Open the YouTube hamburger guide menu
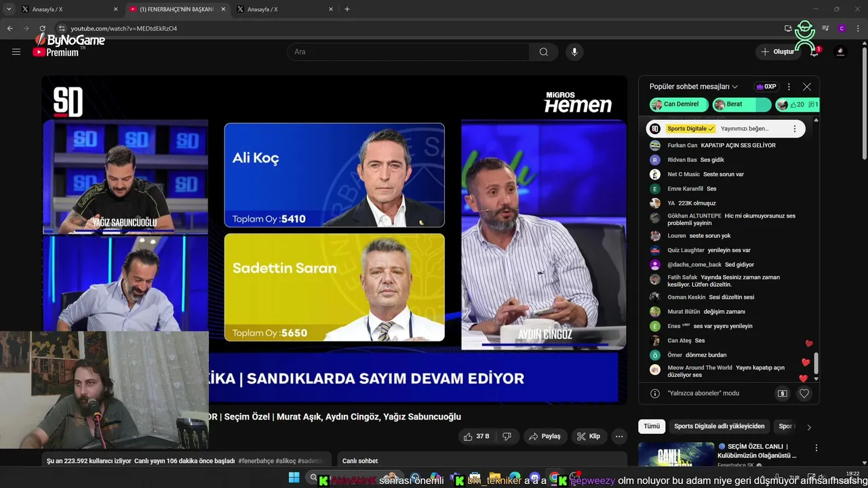This screenshot has width=868, height=488. coord(16,52)
